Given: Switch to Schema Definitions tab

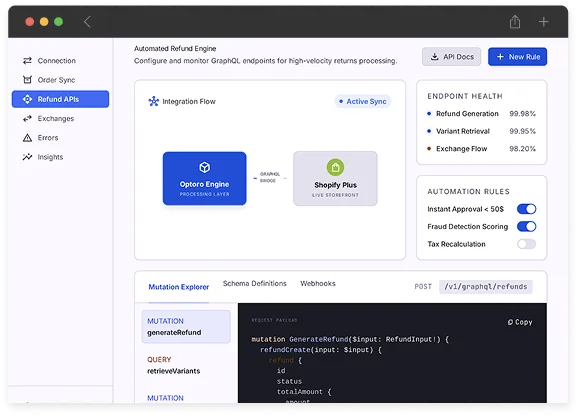Looking at the screenshot, I should point(255,283).
